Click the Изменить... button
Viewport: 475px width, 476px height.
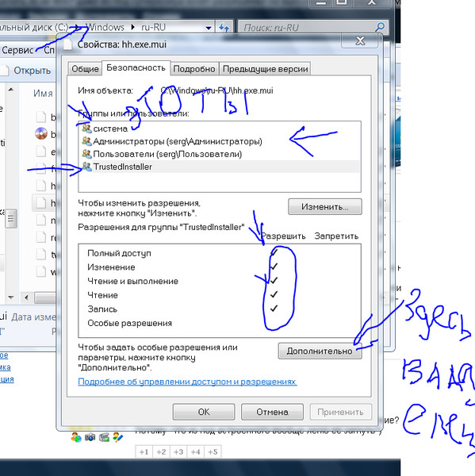(x=325, y=207)
